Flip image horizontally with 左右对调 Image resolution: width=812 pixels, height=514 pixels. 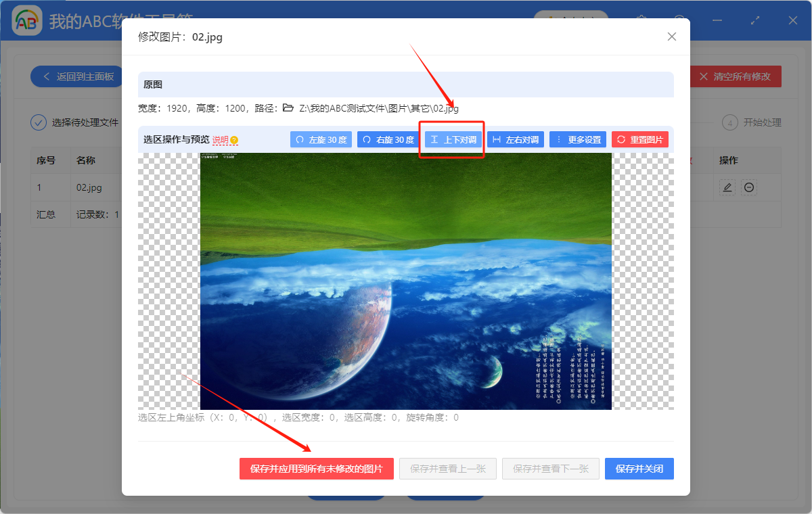click(x=516, y=139)
